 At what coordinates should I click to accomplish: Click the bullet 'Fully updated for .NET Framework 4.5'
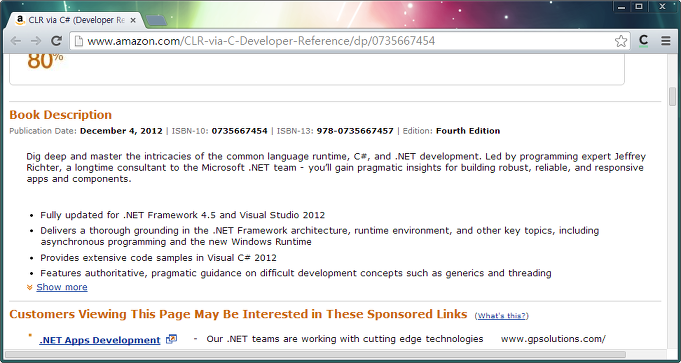click(182, 215)
